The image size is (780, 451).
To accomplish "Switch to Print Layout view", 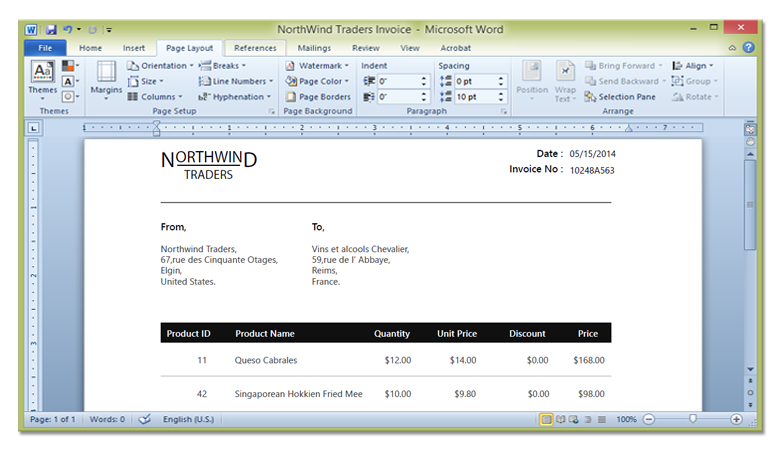I will point(546,420).
